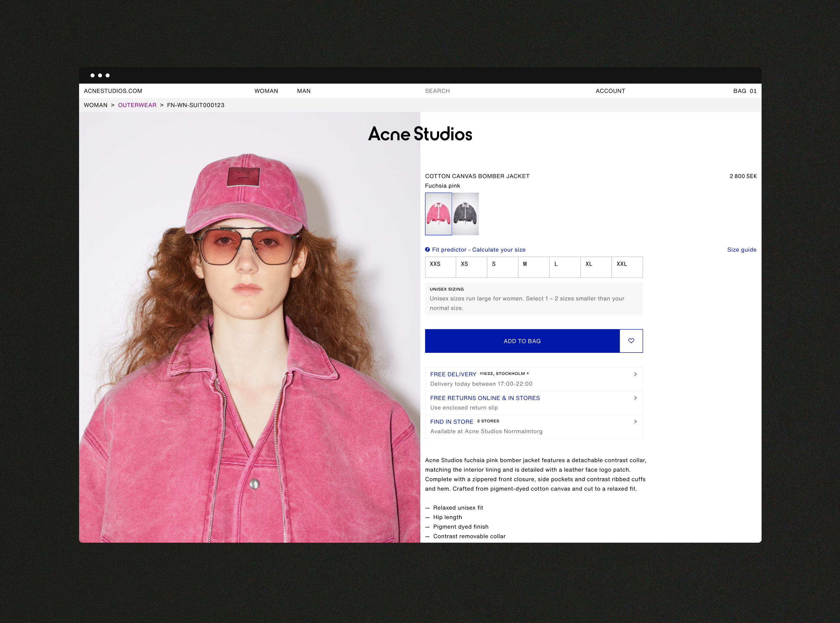
Task: Expand the Find In Store chevron
Action: click(x=636, y=422)
